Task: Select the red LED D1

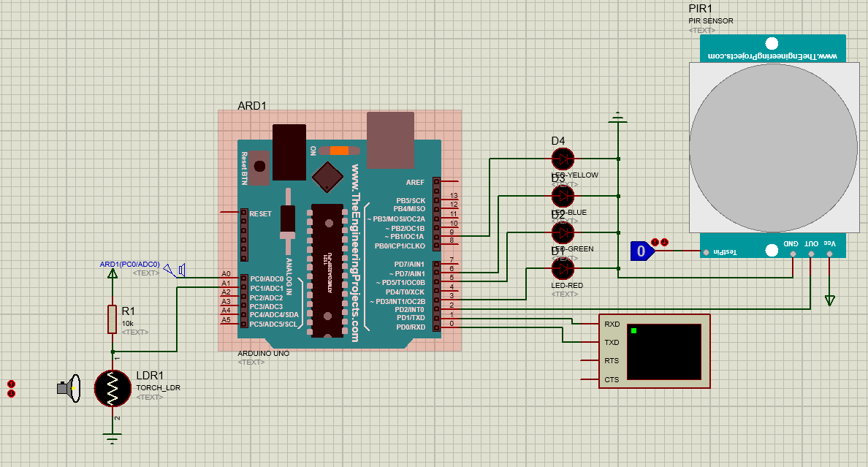Action: [563, 269]
